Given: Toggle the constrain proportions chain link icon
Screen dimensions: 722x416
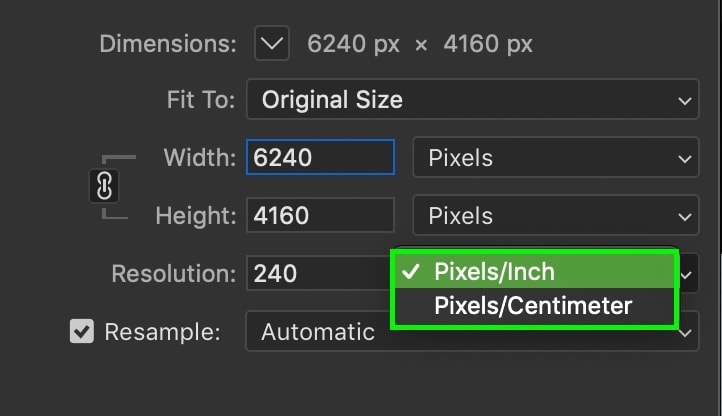Looking at the screenshot, I should (104, 186).
